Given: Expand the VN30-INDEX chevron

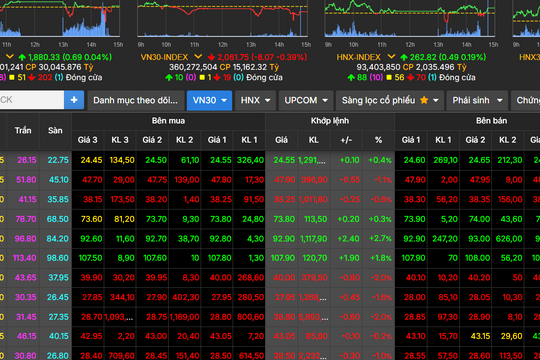Looking at the screenshot, I should [198, 56].
